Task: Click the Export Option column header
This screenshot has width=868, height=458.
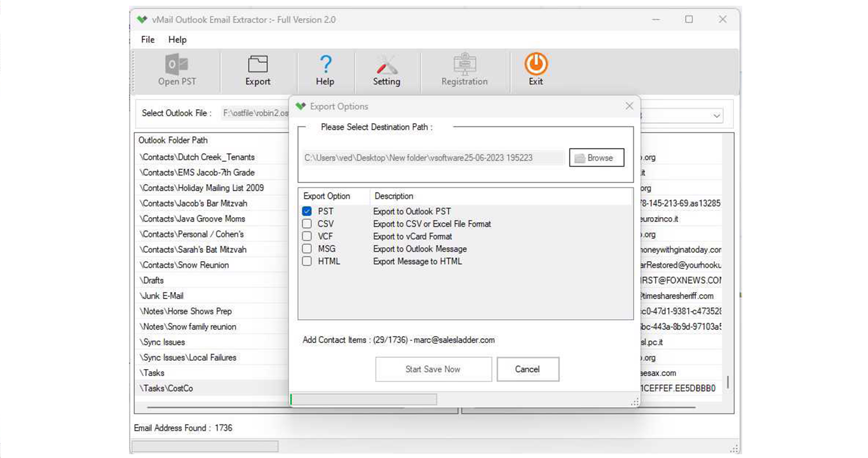Action: click(x=327, y=196)
